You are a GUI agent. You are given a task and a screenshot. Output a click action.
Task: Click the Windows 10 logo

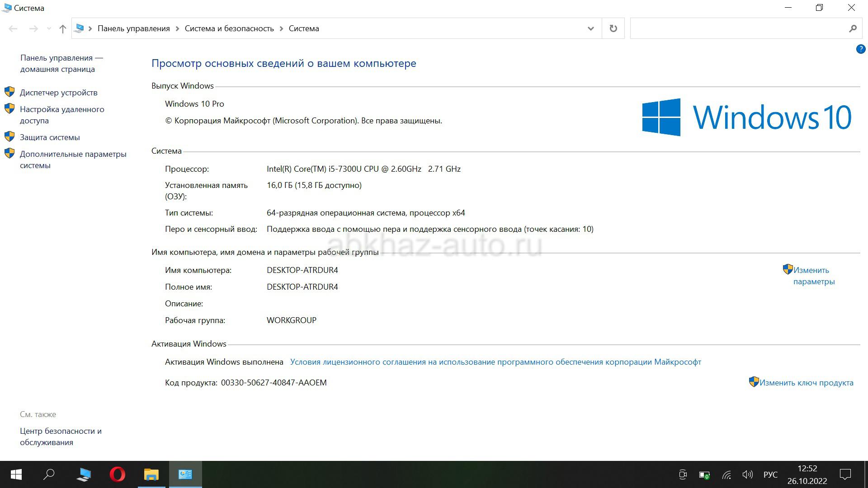[747, 117]
